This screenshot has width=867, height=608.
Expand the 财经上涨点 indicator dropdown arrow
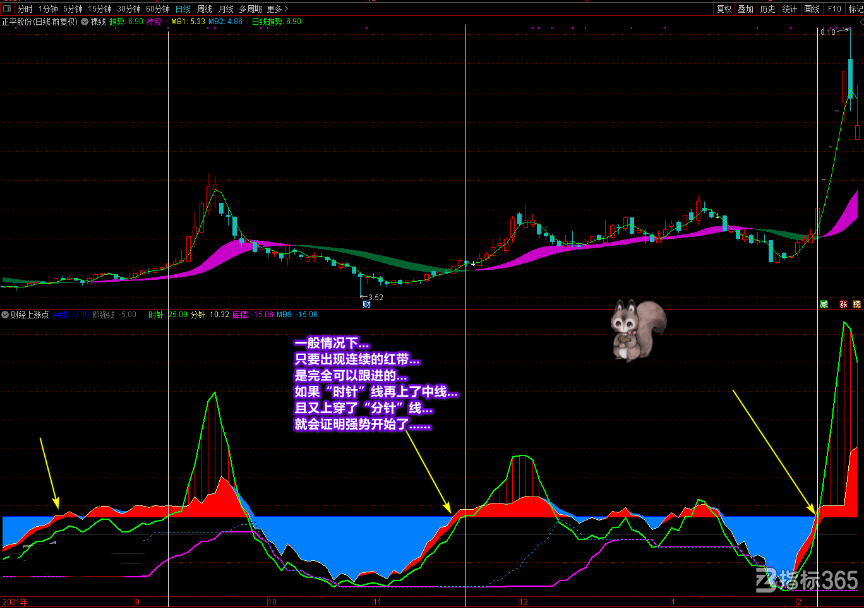point(5,315)
